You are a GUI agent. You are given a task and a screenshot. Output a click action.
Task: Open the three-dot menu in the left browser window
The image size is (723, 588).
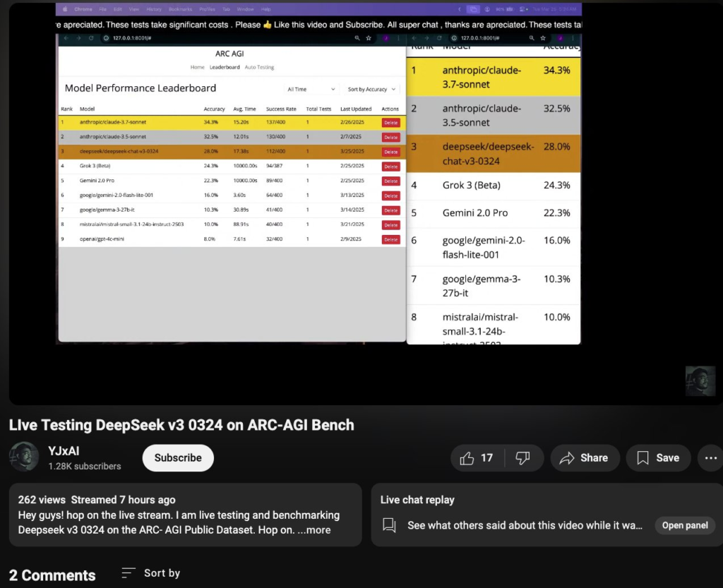(398, 38)
